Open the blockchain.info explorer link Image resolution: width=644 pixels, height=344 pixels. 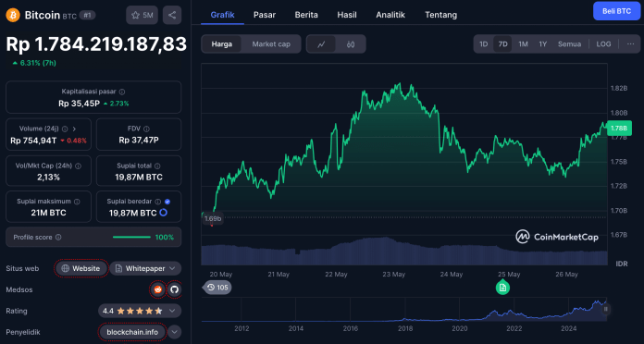(x=132, y=332)
